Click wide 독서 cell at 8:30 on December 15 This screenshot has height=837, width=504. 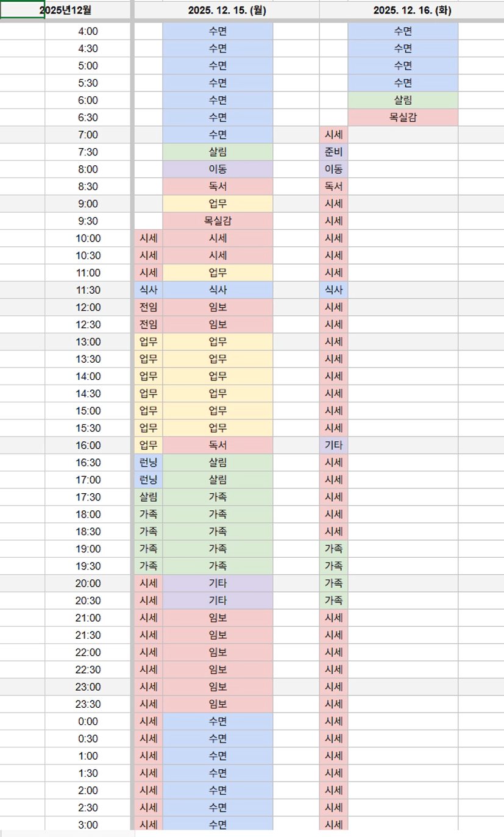218,187
